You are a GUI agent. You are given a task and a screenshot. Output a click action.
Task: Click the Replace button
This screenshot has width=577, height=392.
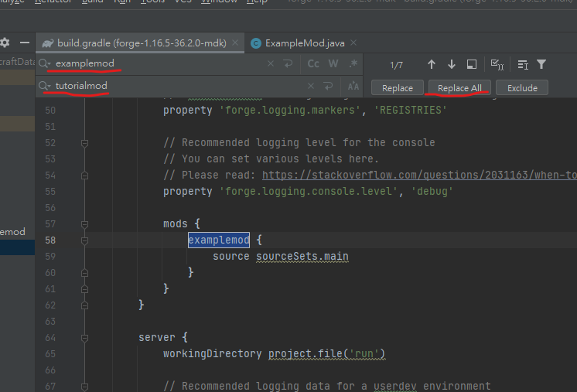[398, 88]
